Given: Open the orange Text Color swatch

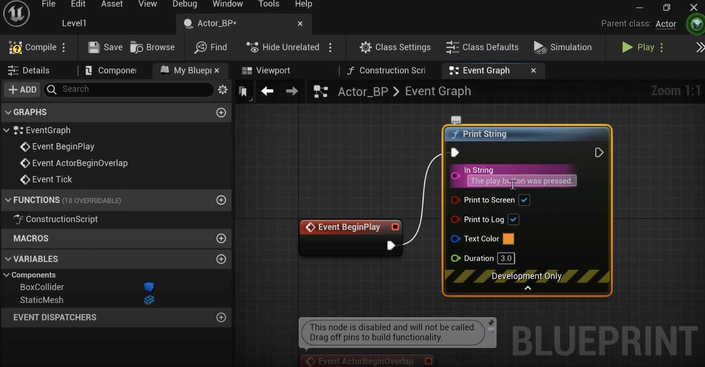Looking at the screenshot, I should click(x=508, y=239).
